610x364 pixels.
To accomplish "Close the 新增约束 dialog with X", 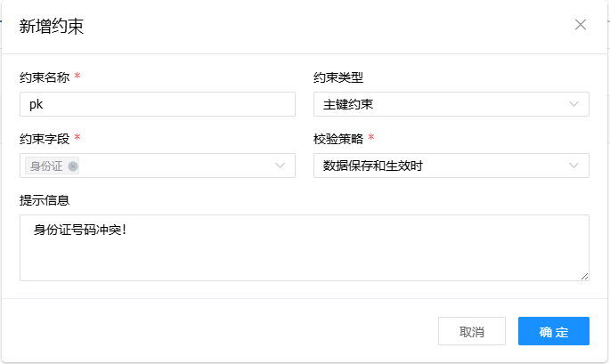I will coord(581,25).
